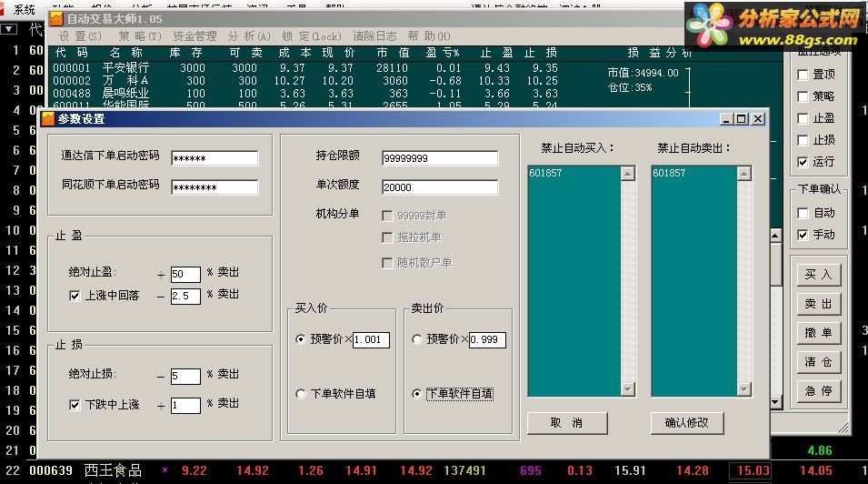Close the 参数设置 dialog
This screenshot has height=484, width=868.
[758, 118]
